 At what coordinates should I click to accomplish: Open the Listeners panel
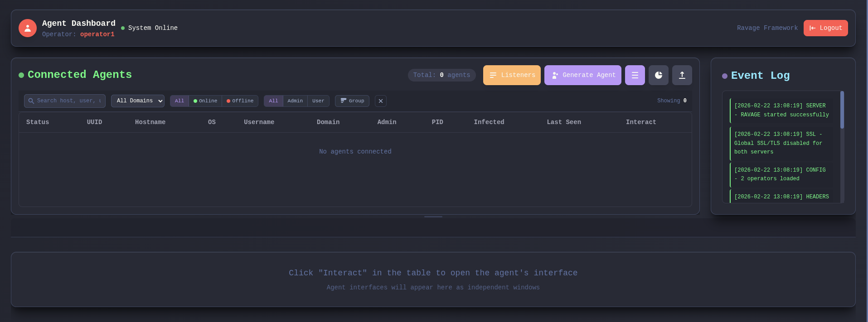(512, 75)
